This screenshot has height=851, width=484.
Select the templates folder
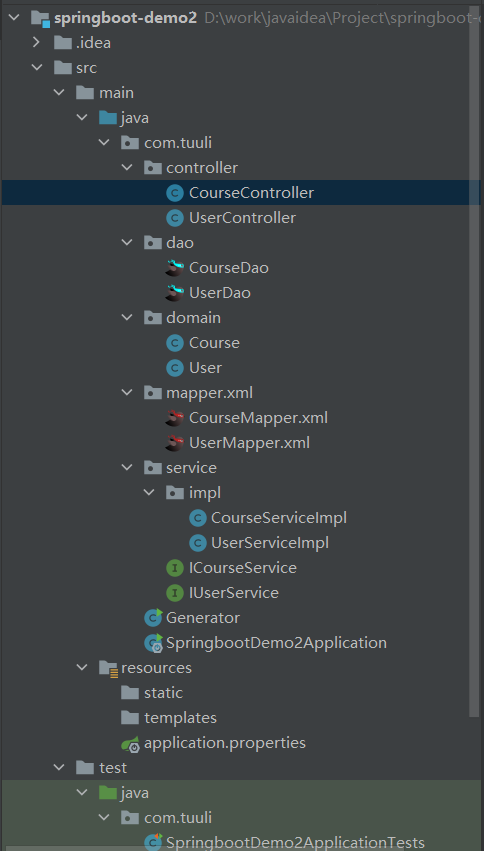tap(180, 718)
